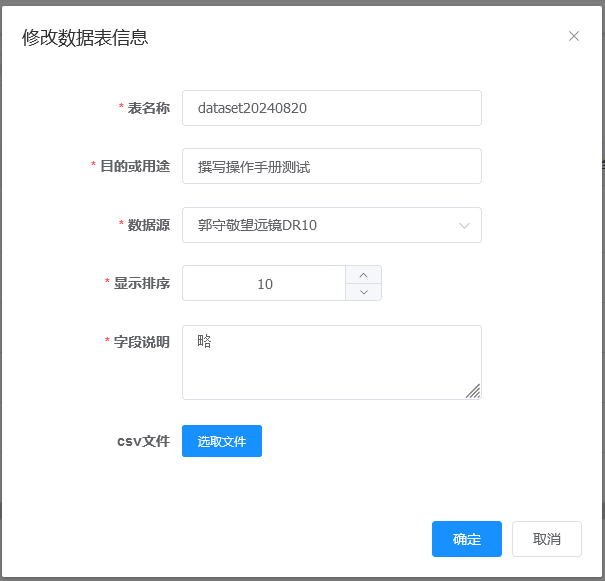Confirm changes with the 确定 button

(467, 539)
